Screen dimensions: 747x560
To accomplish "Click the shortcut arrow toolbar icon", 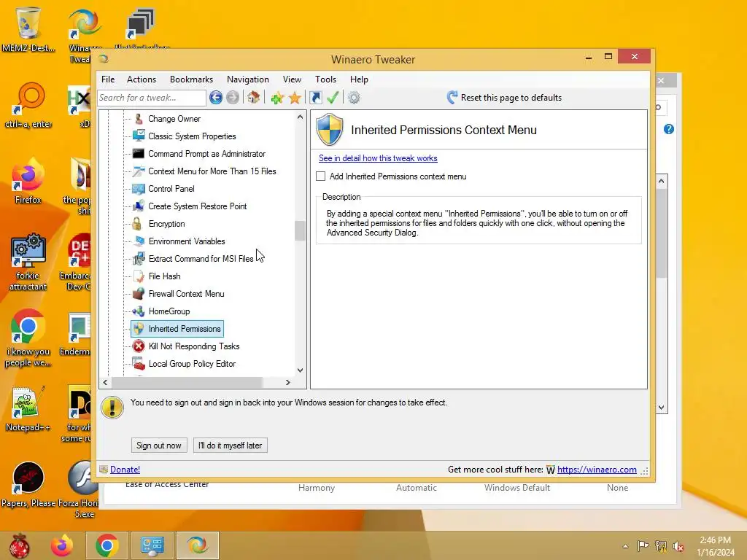I will 315,98.
